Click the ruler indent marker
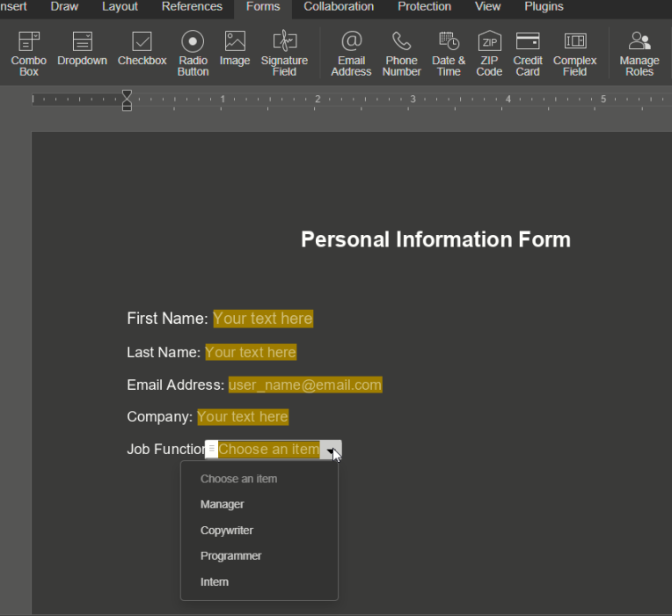This screenshot has width=672, height=616. [127, 100]
